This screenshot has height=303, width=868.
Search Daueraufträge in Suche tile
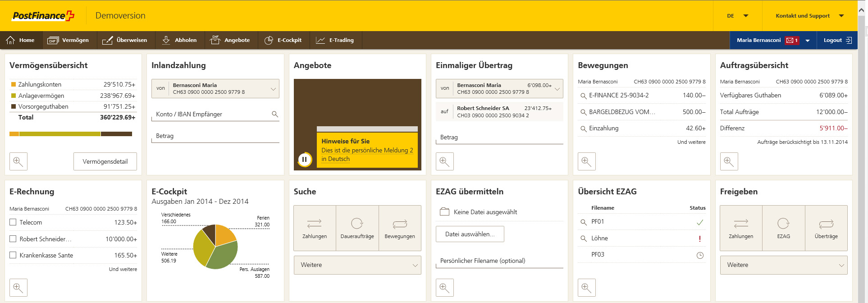(x=357, y=228)
